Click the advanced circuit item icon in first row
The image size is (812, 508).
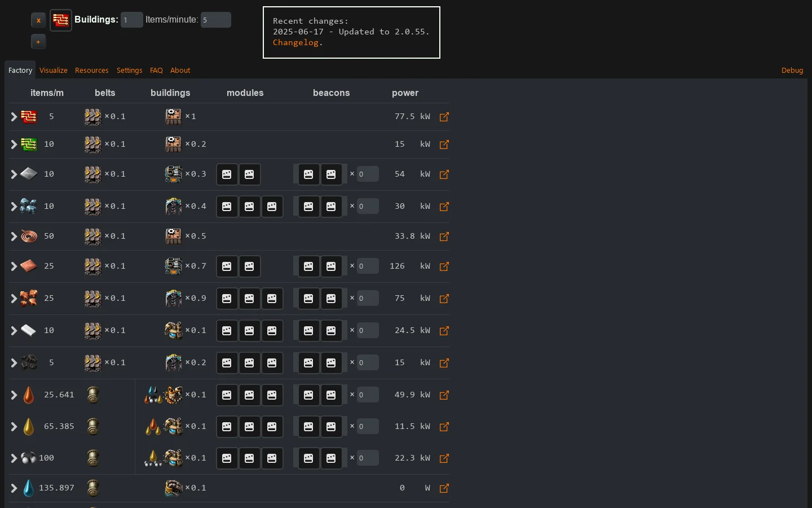click(29, 116)
